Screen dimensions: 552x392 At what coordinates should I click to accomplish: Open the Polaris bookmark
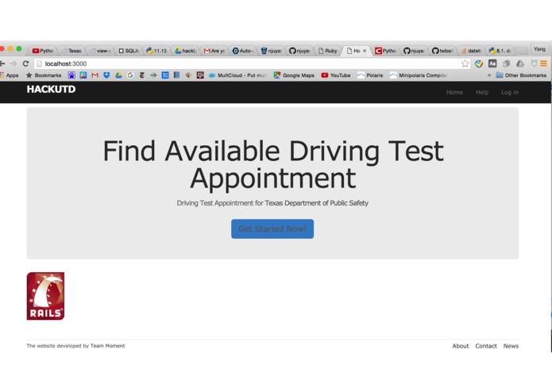[370, 75]
